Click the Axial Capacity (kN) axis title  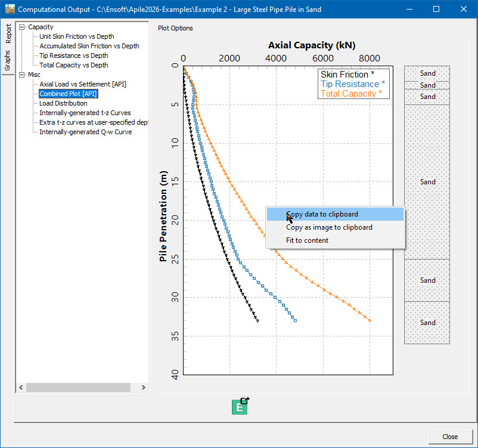312,45
